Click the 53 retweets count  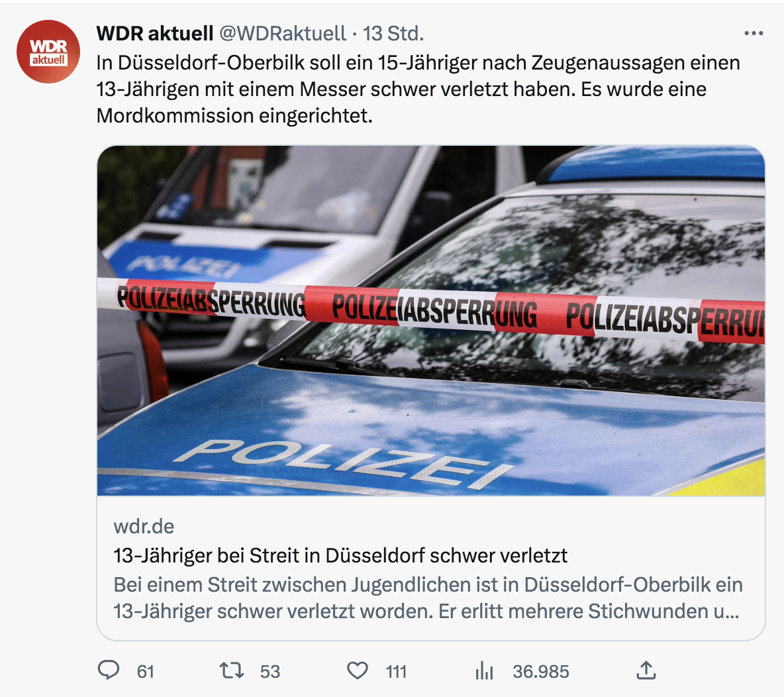pos(270,671)
